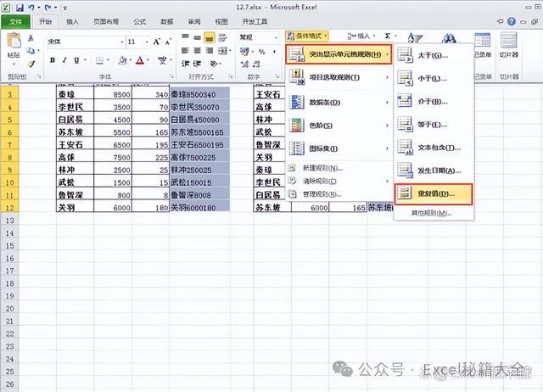Choose Equal To (等于) rule

pyautogui.click(x=434, y=125)
